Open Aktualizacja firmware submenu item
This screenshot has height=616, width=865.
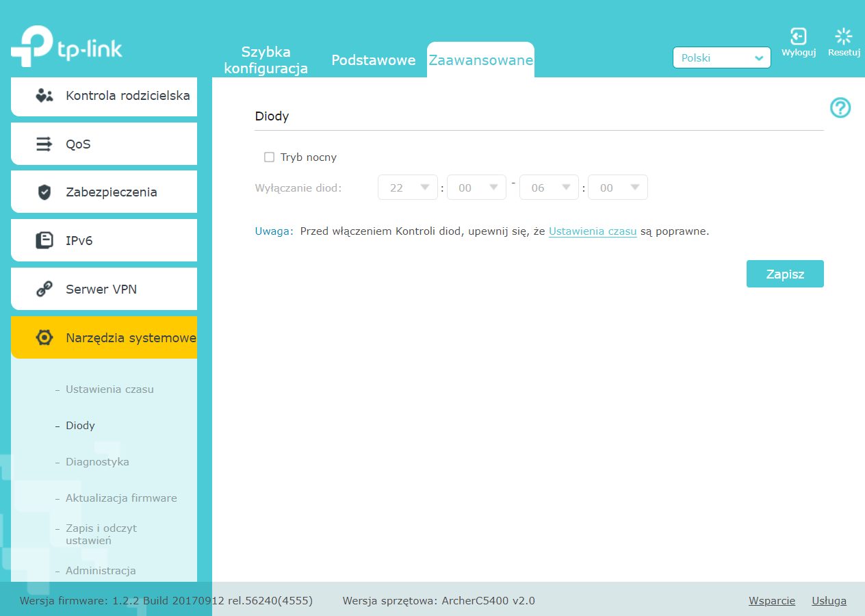[121, 498]
